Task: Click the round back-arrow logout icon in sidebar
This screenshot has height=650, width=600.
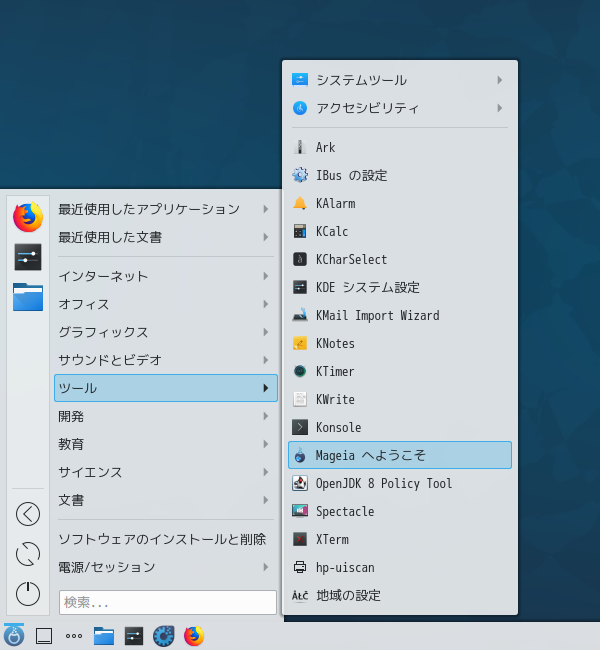Action: pyautogui.click(x=28, y=514)
